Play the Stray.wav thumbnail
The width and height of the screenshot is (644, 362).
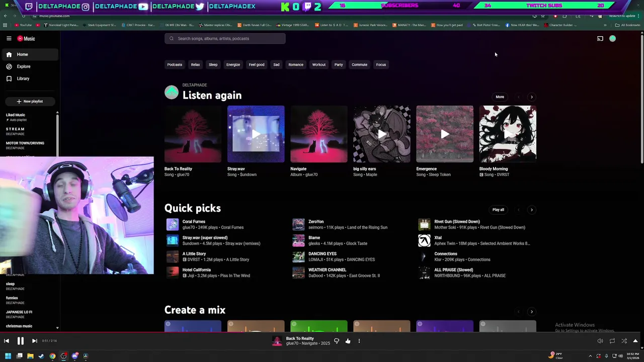(256, 134)
